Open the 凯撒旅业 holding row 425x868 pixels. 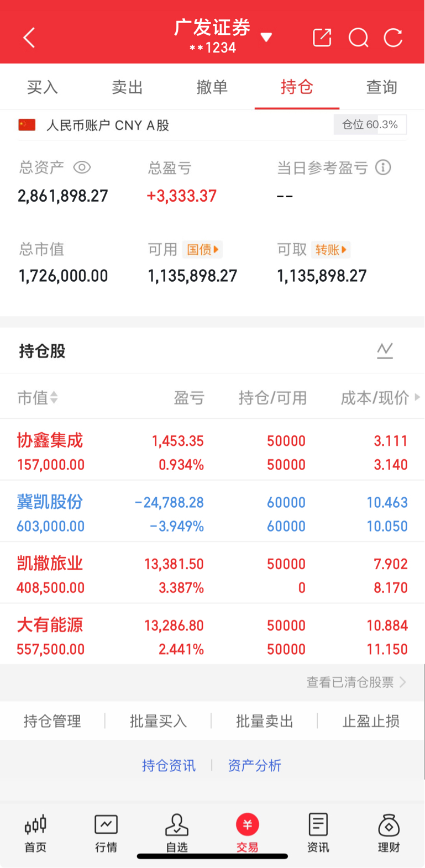(212, 573)
